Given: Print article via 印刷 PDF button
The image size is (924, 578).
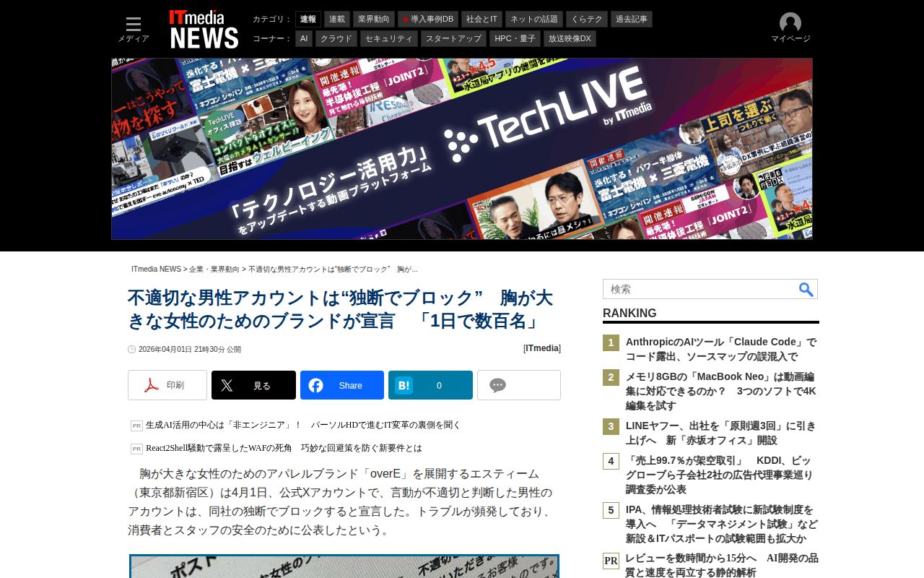Looking at the screenshot, I should 167,385.
